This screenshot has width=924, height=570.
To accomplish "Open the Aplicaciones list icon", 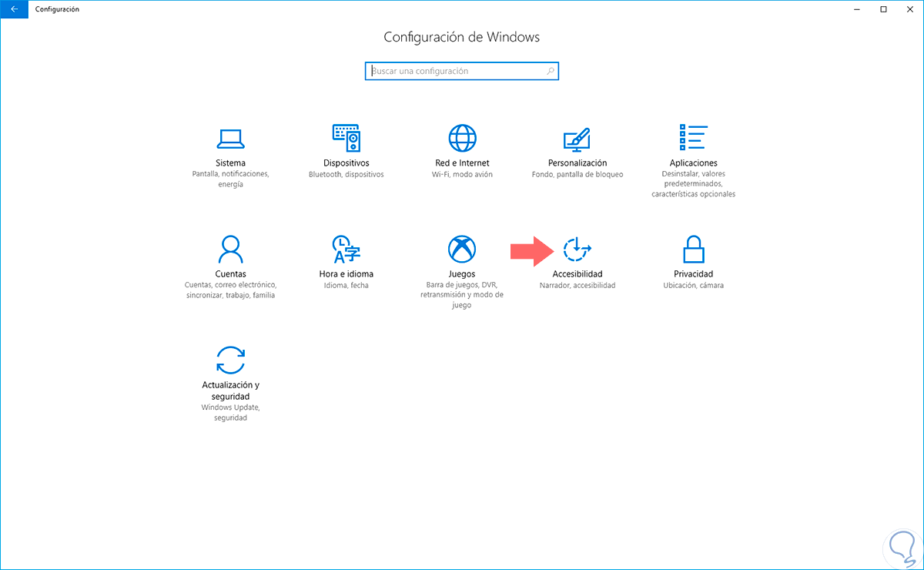I will click(693, 139).
